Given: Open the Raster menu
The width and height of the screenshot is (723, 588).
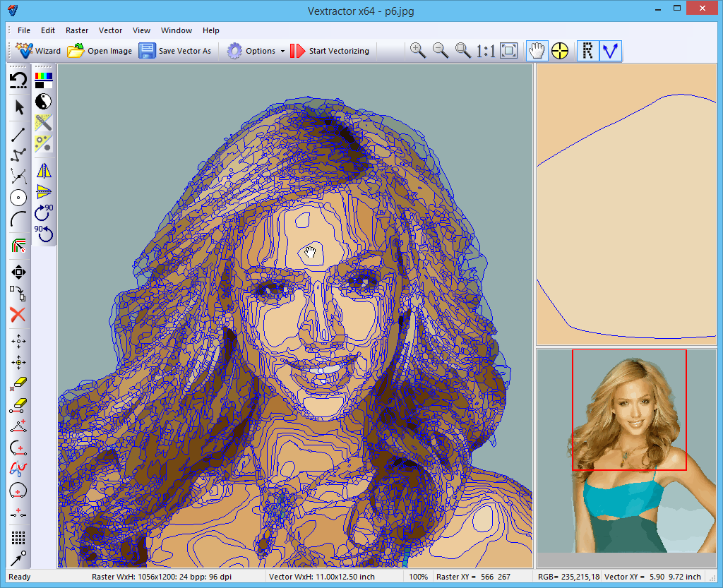Looking at the screenshot, I should click(77, 30).
